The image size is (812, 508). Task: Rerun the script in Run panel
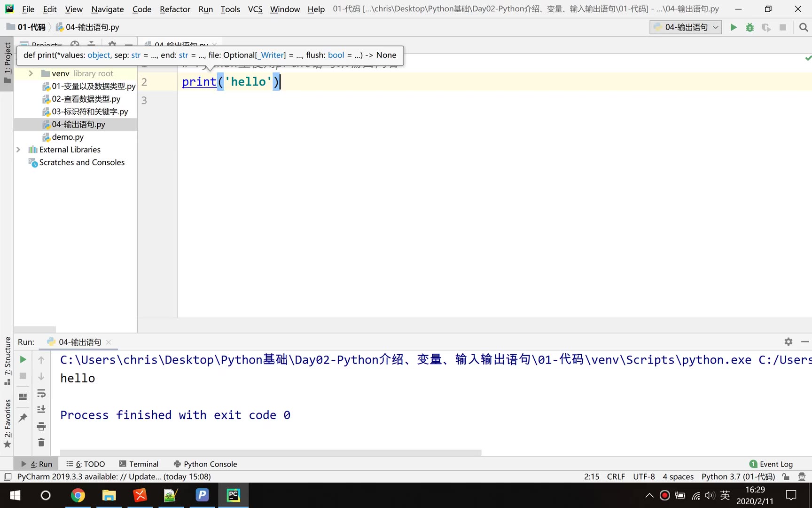click(23, 360)
